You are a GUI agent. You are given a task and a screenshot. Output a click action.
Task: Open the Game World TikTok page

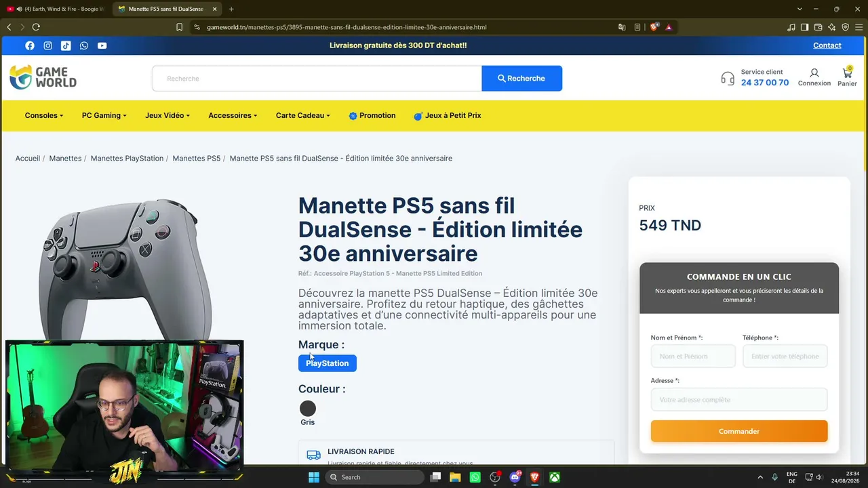[66, 45]
